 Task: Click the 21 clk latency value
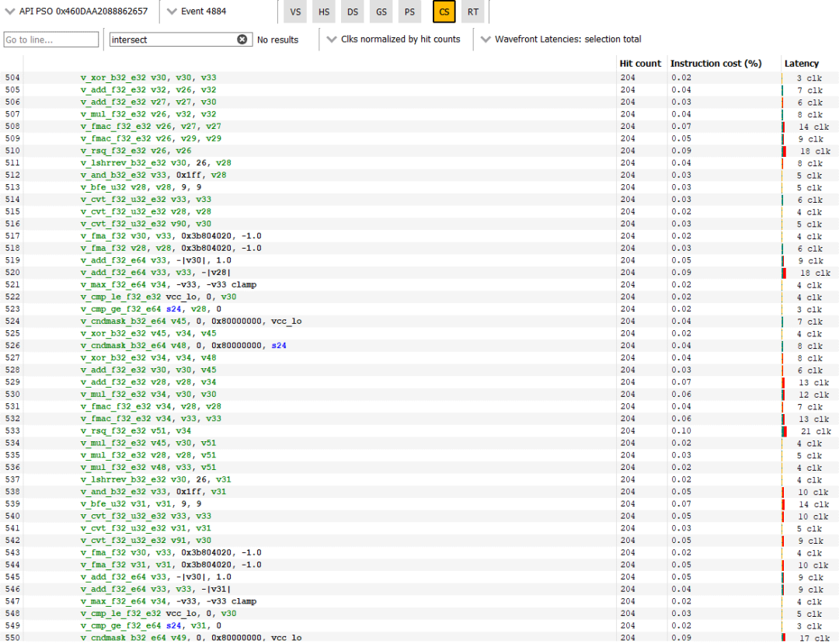click(816, 431)
